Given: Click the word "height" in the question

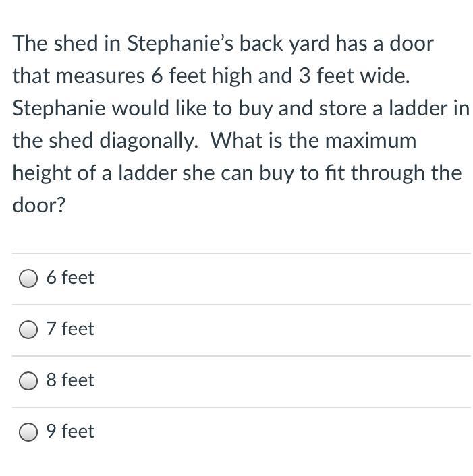Looking at the screenshot, I should [x=42, y=174].
